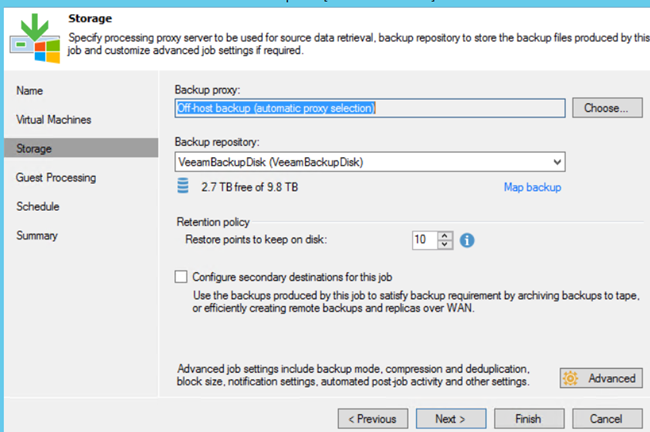This screenshot has width=650, height=432.
Task: Go back with Previous button
Action: pos(372,418)
